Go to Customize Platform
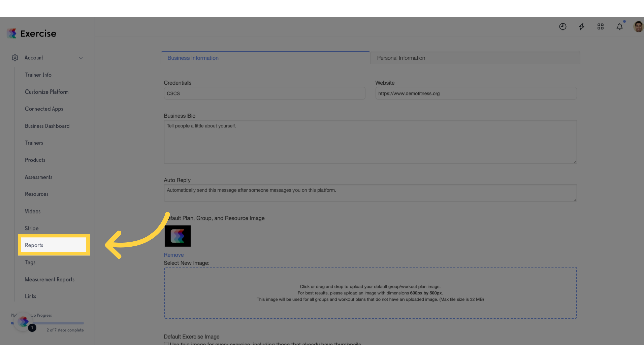Viewport: 644px width, 362px height. click(47, 92)
